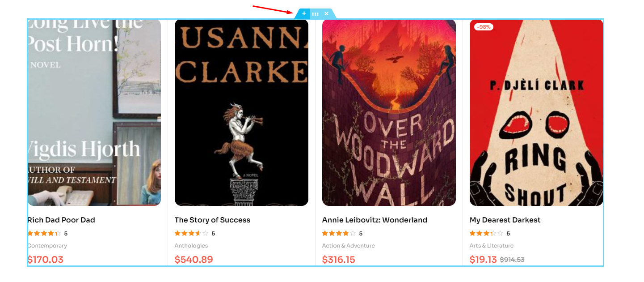Open the Susanna Clarke book cover
This screenshot has width=644, height=282.
tap(241, 112)
